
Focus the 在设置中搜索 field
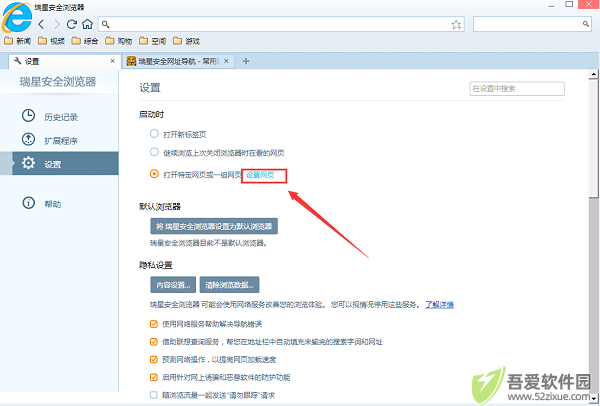[x=517, y=88]
